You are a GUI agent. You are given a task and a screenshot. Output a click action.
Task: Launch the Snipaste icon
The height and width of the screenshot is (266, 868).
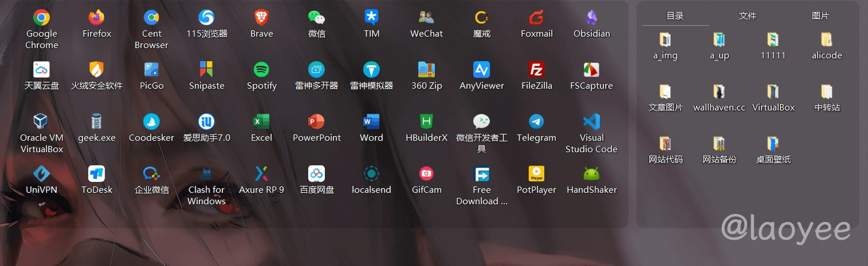coord(206,70)
